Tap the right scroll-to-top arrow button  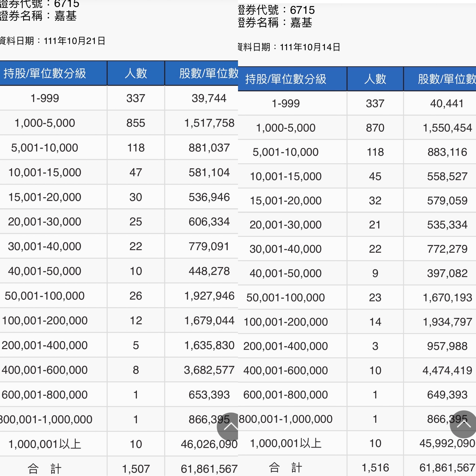tap(463, 424)
